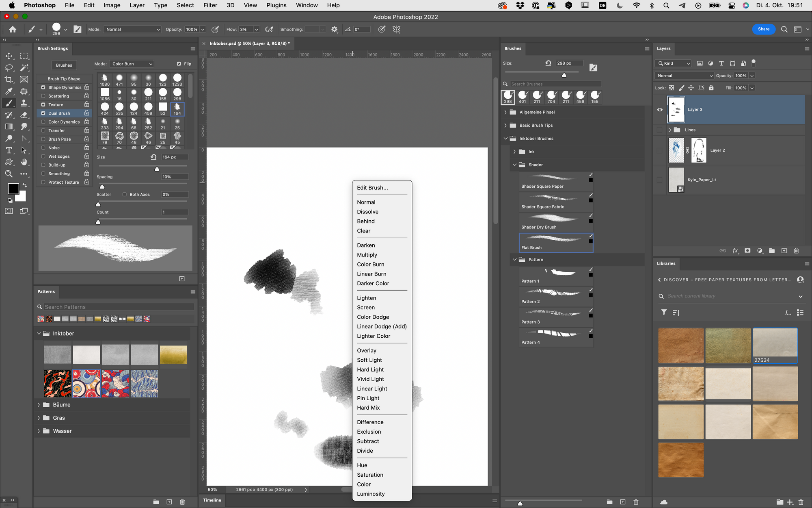Add layer mask in Layers panel

[x=747, y=251]
